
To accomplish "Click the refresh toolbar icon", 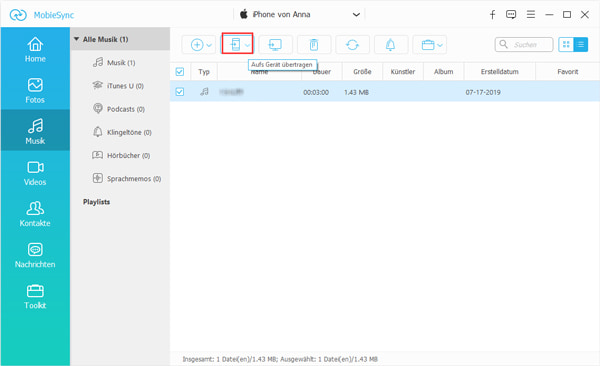I will (x=352, y=45).
